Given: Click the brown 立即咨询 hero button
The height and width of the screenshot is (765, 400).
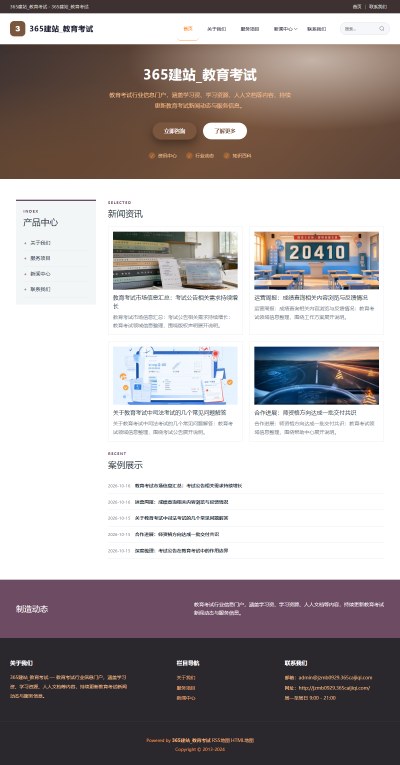Looking at the screenshot, I should point(175,131).
